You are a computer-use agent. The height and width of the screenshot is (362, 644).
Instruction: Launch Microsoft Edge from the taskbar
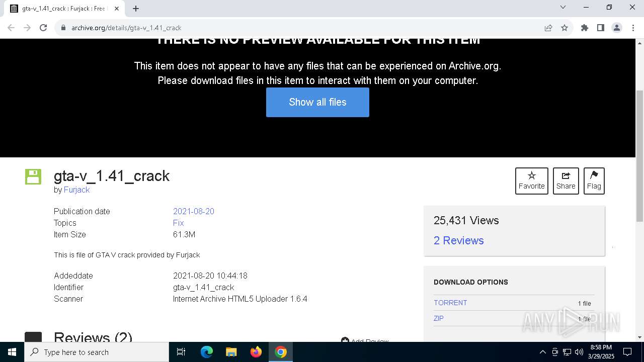(207, 352)
